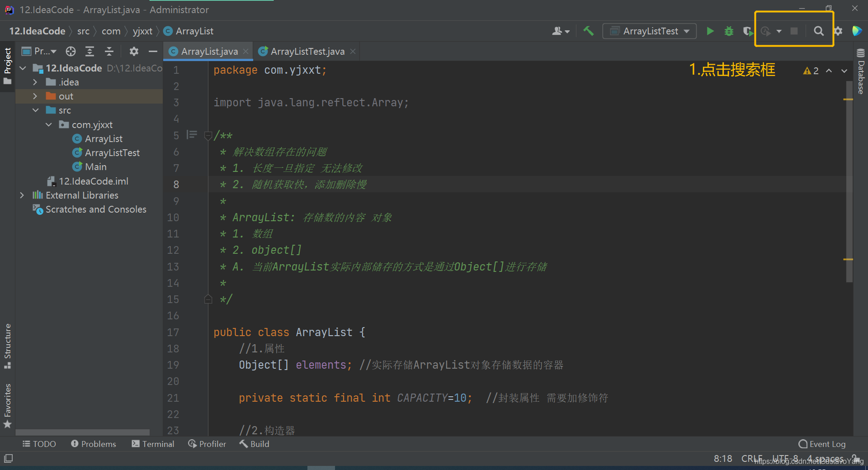The image size is (868, 470).
Task: Open the Problems tool window
Action: tap(94, 444)
